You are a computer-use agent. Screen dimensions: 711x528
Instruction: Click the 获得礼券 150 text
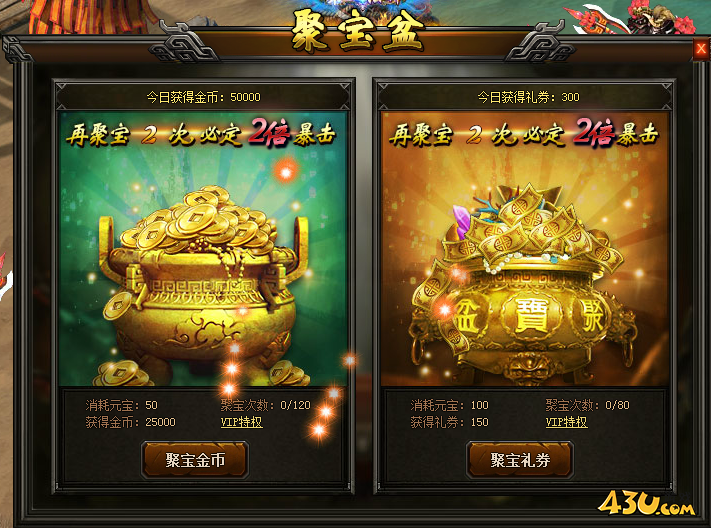point(449,422)
